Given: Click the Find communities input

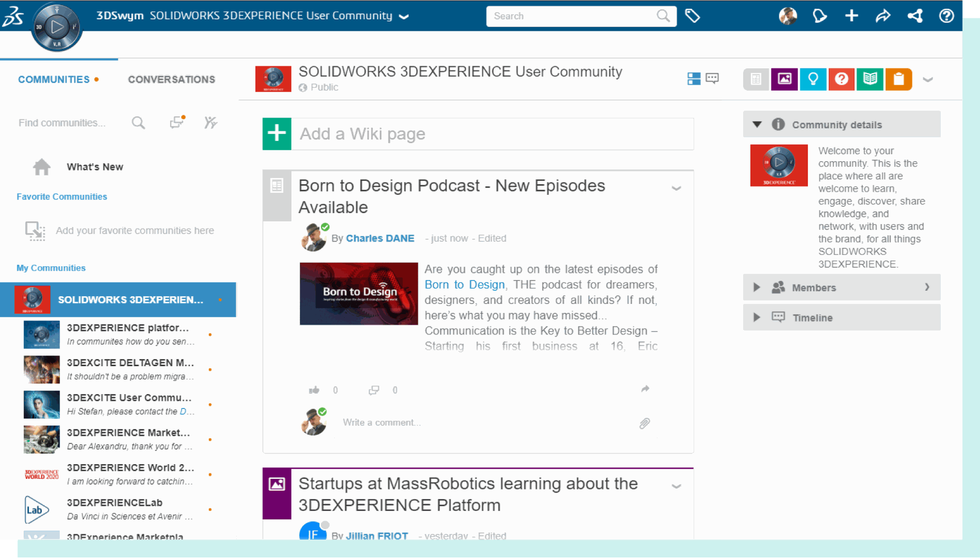Looking at the screenshot, I should pos(62,122).
